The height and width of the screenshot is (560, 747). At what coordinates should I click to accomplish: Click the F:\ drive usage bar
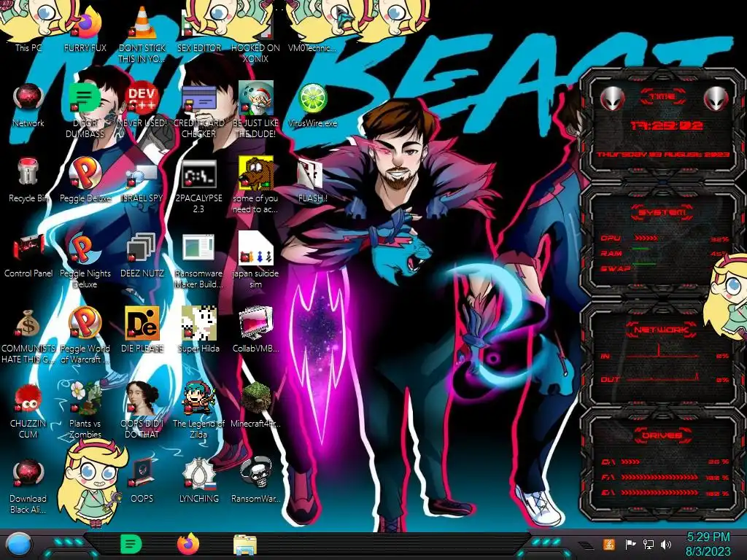click(x=659, y=477)
